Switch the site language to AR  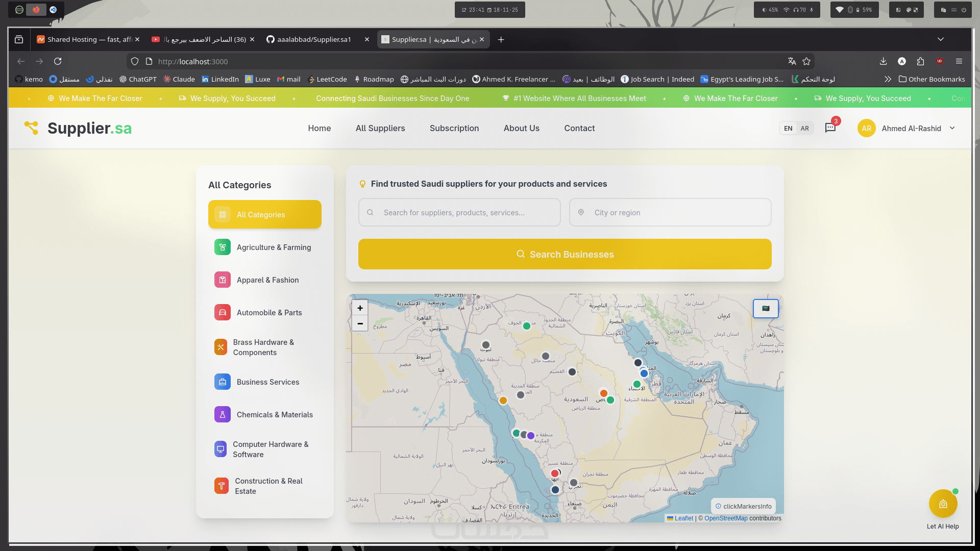coord(804,129)
